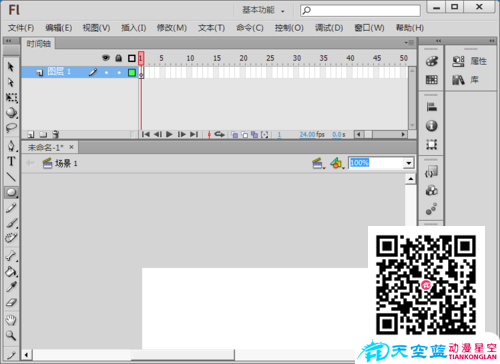Screen dimensions: 500x364
Task: Select the Bone tool
Action: 11,256
